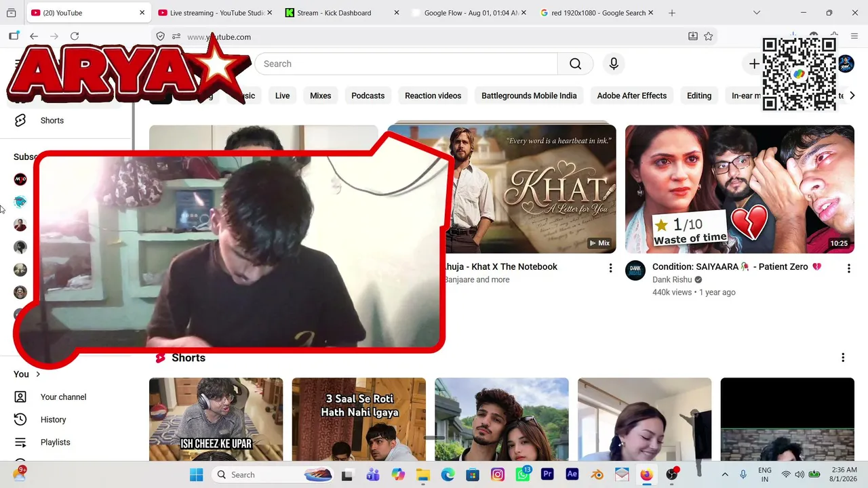
Task: Select the Editing chip
Action: [699, 96]
